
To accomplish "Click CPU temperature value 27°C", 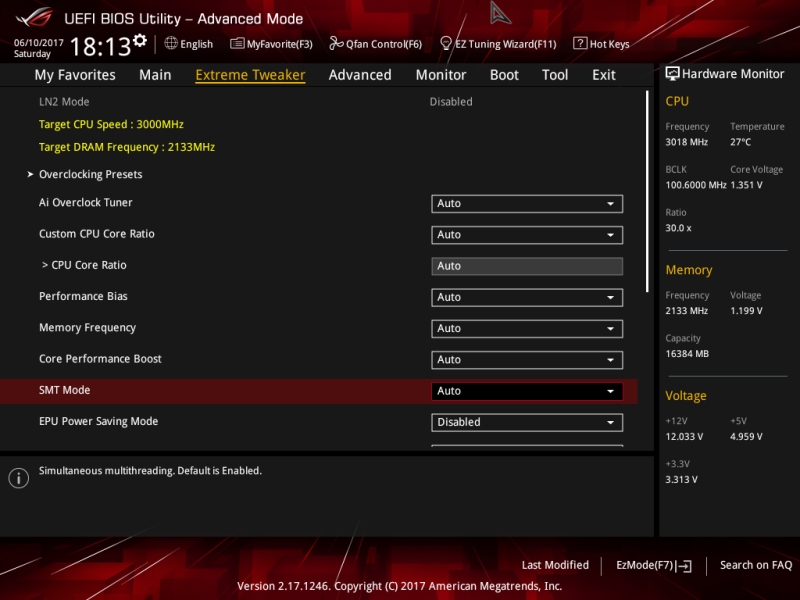I will [740, 142].
